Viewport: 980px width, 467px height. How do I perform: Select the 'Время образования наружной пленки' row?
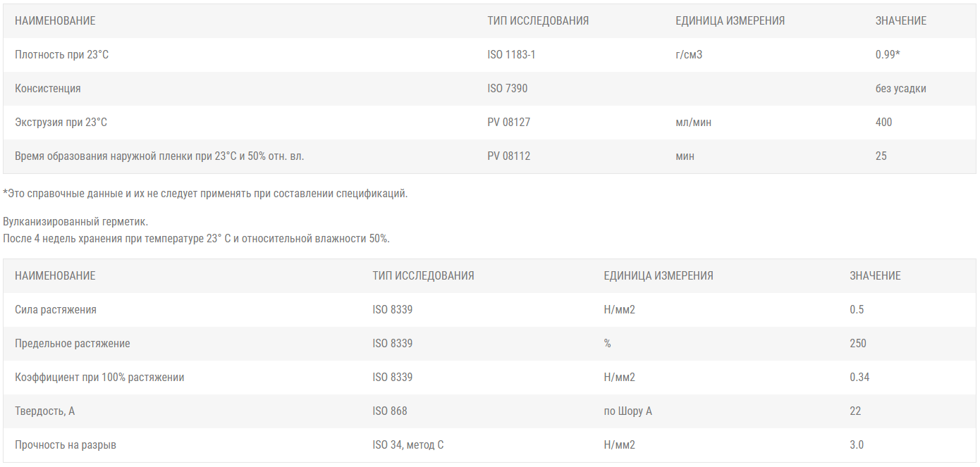159,156
